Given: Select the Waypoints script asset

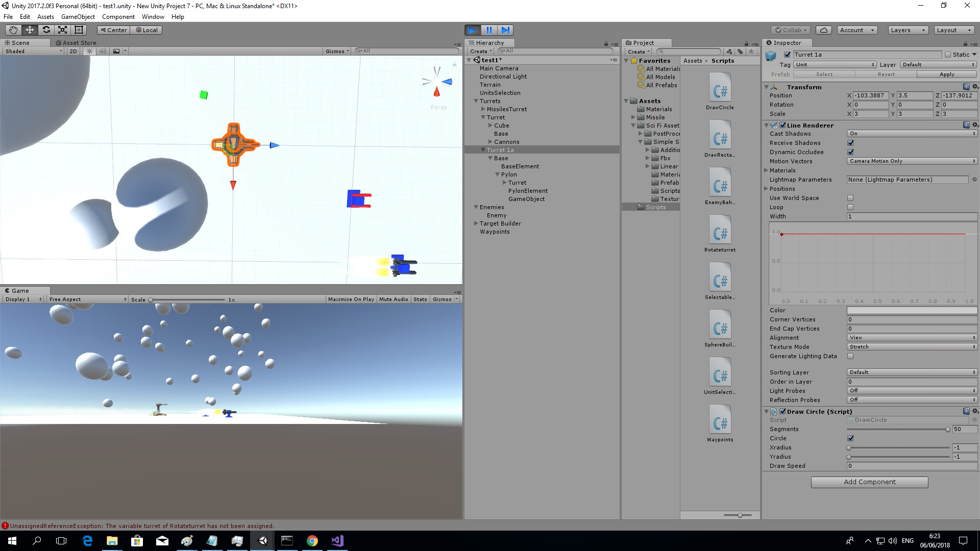Looking at the screenshot, I should point(720,424).
